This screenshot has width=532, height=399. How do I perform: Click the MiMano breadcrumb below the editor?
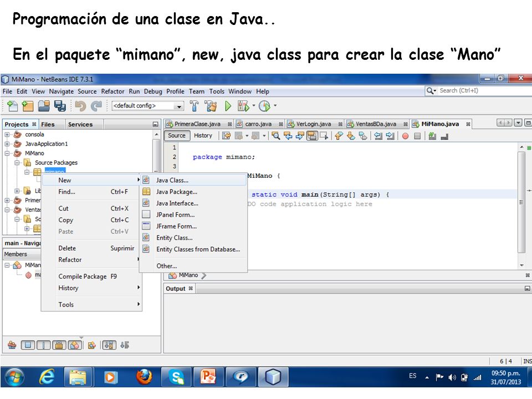tap(188, 275)
